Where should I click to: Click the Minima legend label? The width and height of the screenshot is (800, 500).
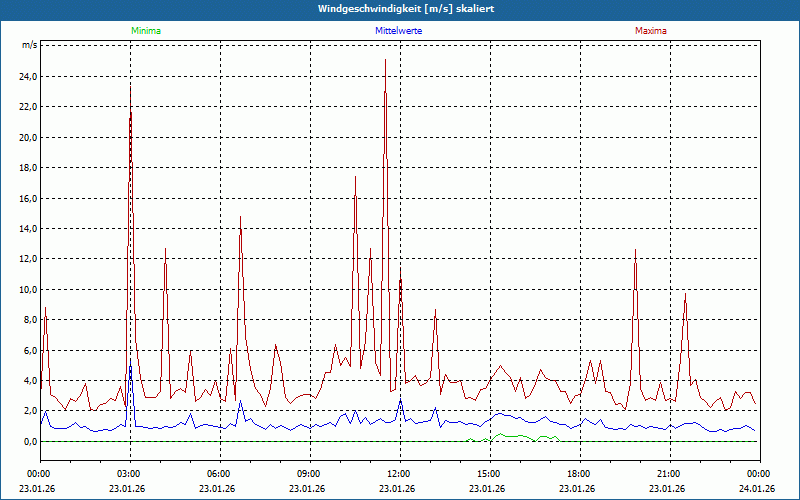(145, 31)
